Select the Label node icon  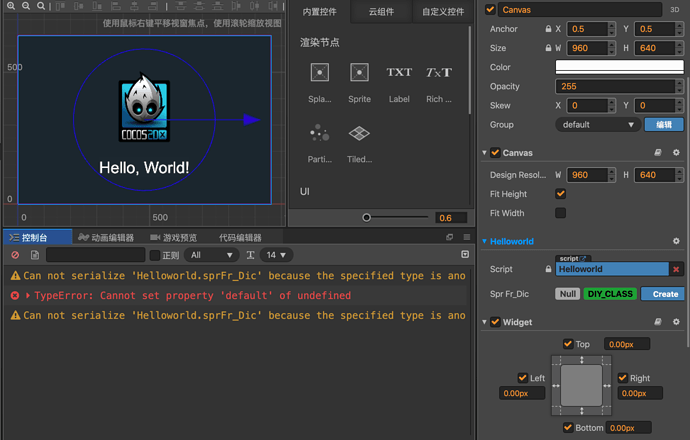pos(399,73)
